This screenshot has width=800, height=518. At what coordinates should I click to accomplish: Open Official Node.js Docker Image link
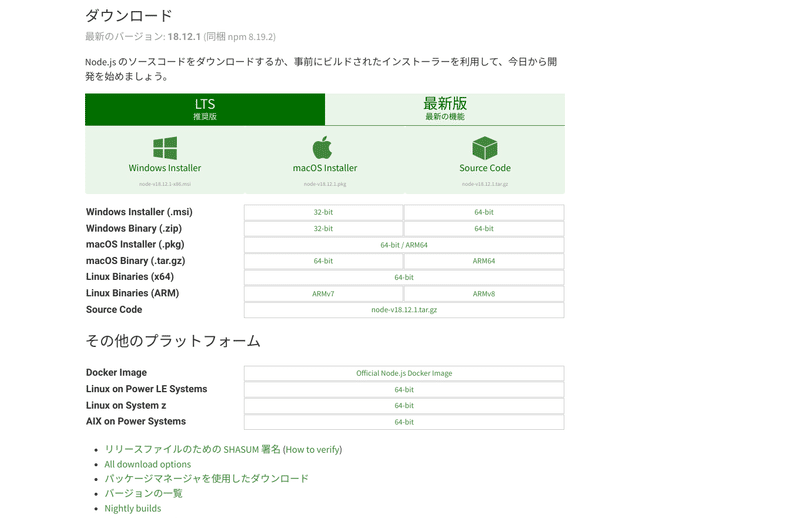point(404,374)
